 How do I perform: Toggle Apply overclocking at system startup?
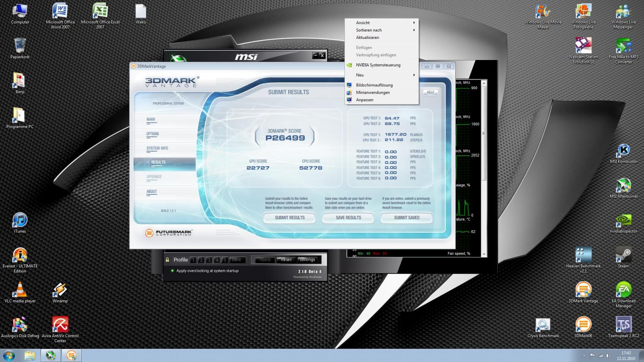pos(172,271)
